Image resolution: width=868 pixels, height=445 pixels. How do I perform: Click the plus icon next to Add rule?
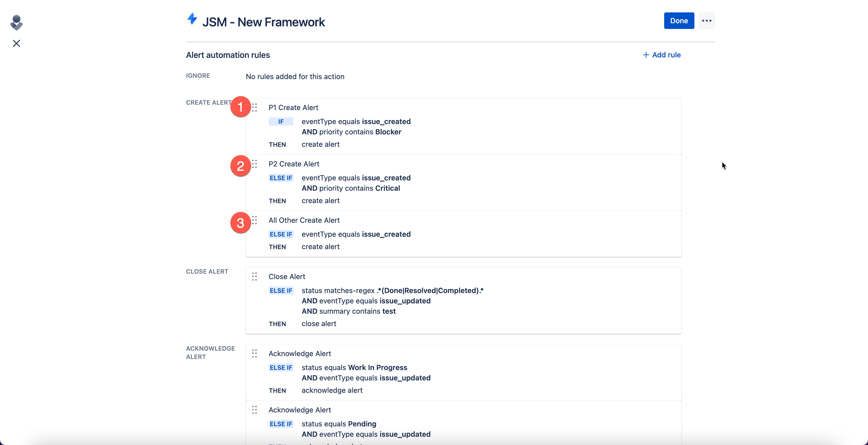645,55
